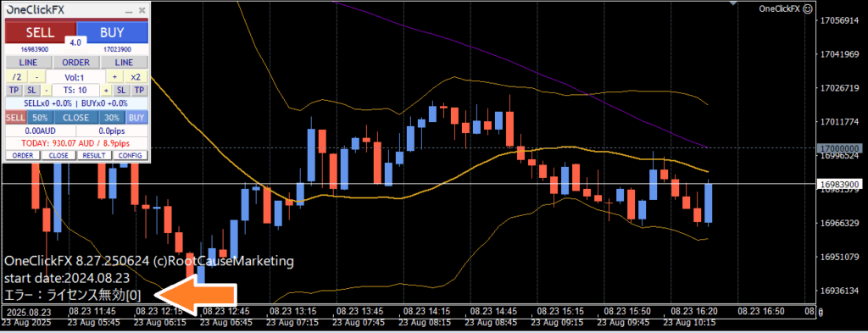Click the 17000000 price label on the axis
The width and height of the screenshot is (868, 333).
point(840,149)
